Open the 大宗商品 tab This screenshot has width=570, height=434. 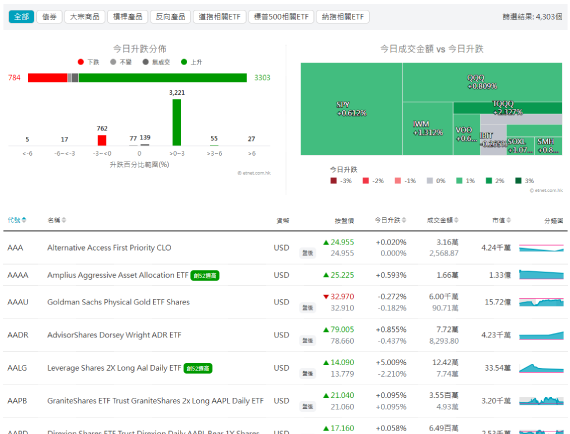click(x=85, y=17)
